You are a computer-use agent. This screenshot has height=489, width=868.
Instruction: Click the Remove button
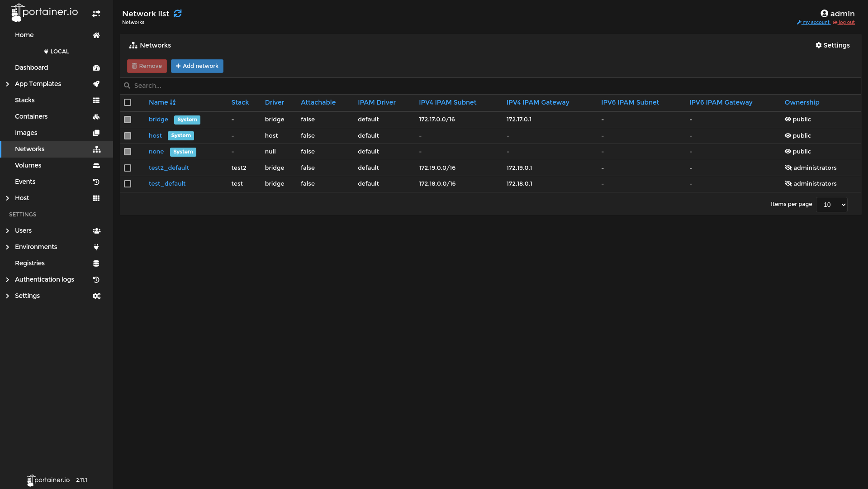click(x=147, y=66)
